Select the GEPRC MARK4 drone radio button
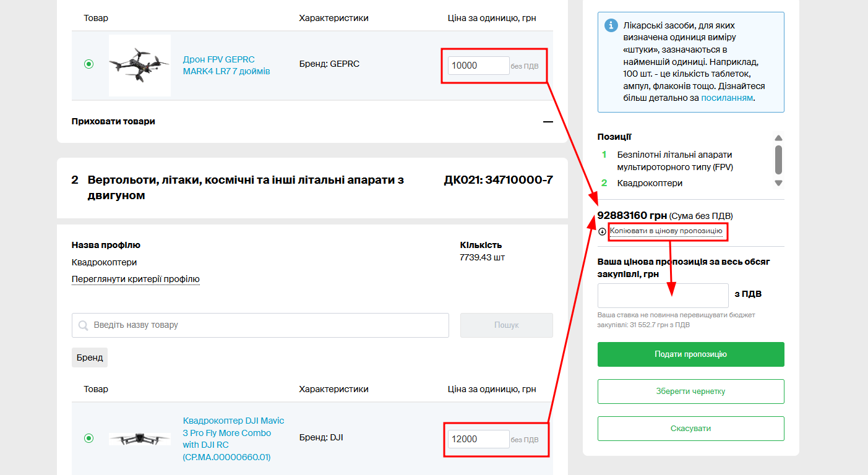868x475 pixels. (x=88, y=64)
